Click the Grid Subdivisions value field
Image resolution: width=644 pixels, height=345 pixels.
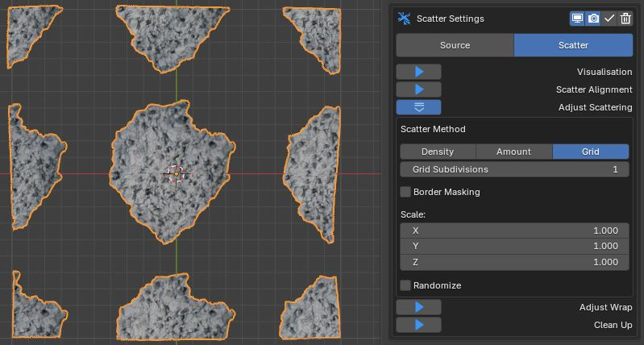[514, 169]
